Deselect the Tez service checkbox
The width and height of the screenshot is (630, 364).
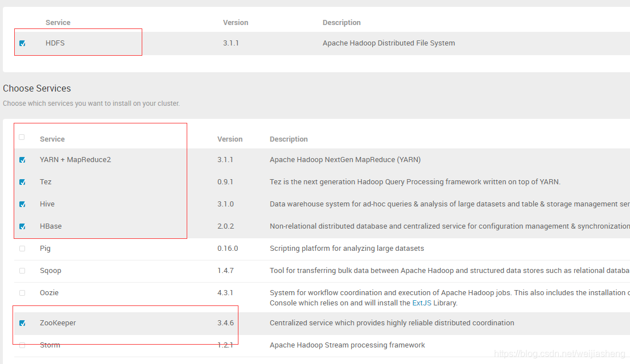[22, 182]
